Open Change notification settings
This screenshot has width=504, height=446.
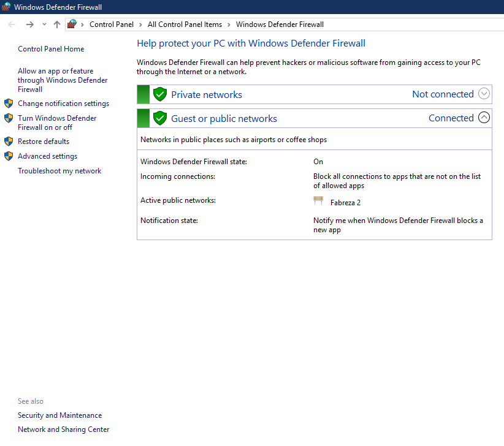[64, 104]
